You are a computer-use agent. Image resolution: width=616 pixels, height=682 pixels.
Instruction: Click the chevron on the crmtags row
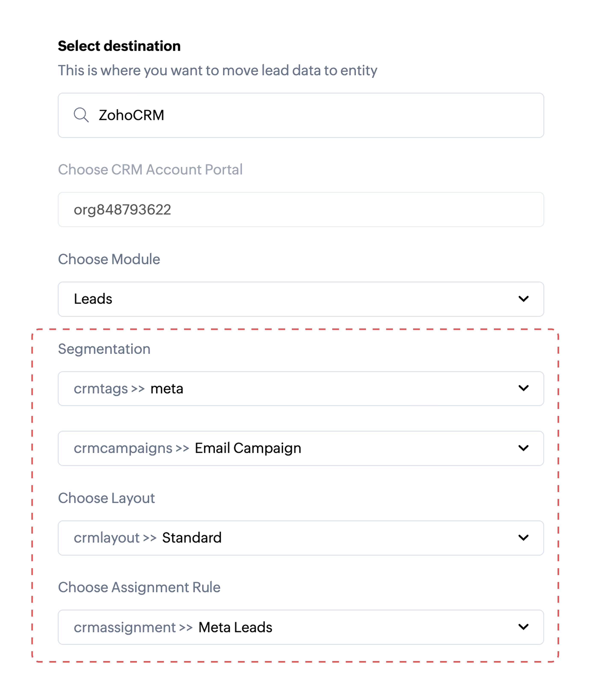point(523,388)
